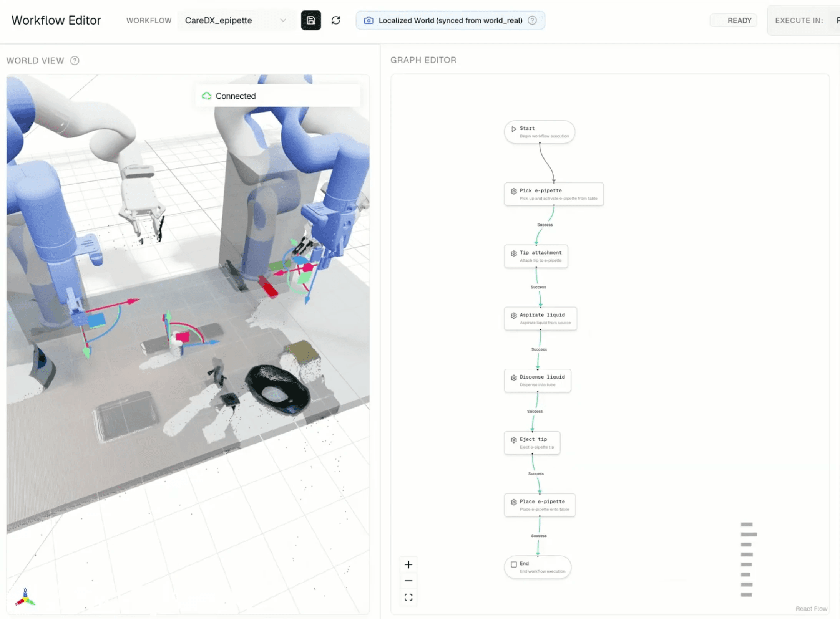Open the CareDX_epipette workflow dropdown
Viewport: 840px width, 619px height.
(235, 20)
